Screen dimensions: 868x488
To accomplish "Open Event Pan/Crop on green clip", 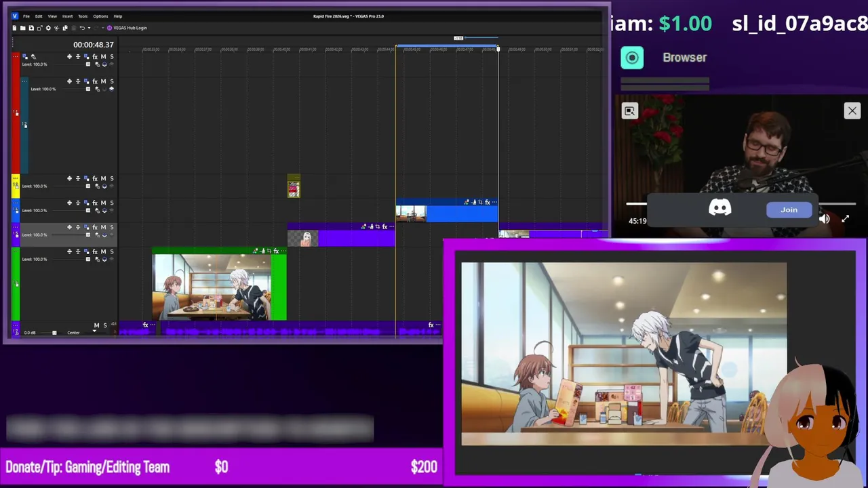I will (x=269, y=251).
